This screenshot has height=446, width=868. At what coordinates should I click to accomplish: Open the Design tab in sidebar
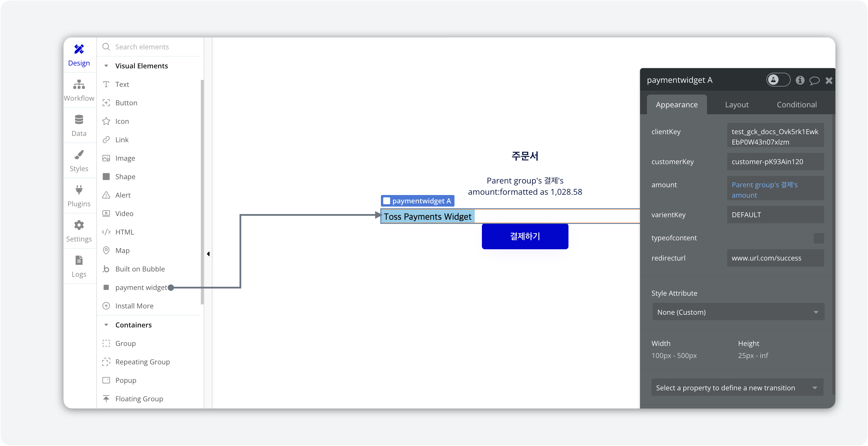[79, 55]
